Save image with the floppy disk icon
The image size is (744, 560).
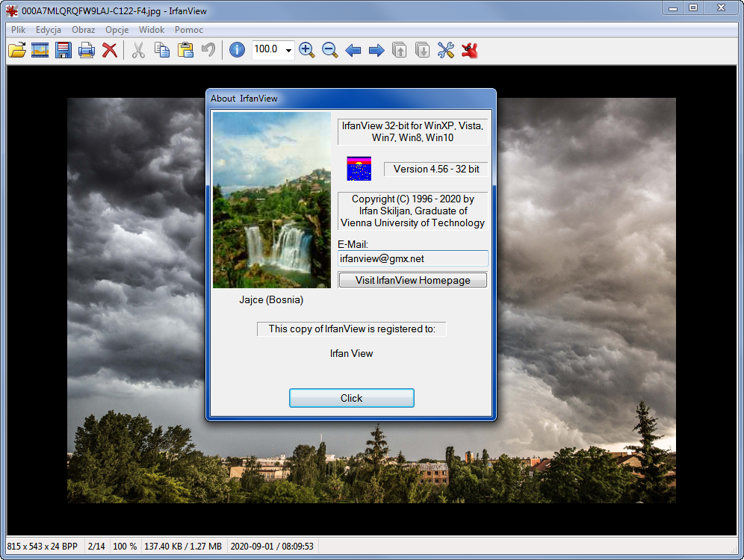[x=63, y=50]
